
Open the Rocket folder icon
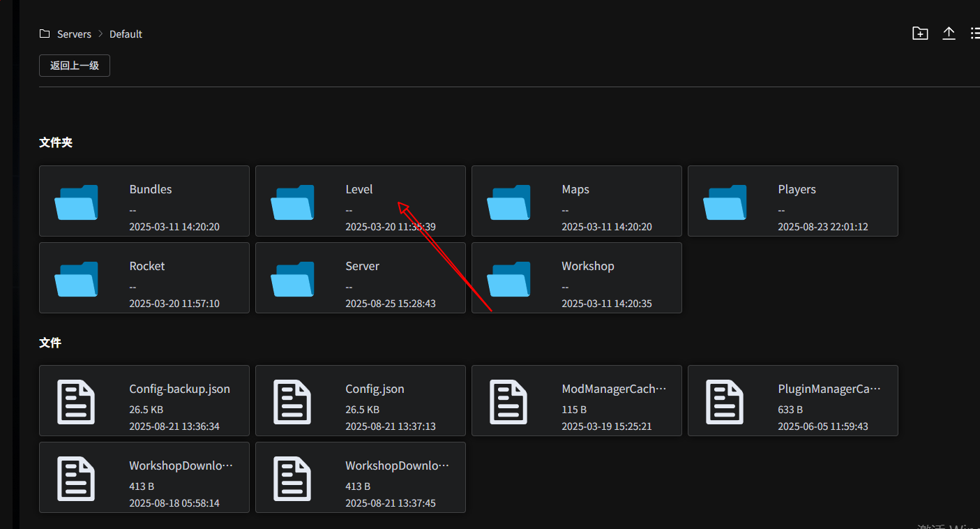pos(76,278)
